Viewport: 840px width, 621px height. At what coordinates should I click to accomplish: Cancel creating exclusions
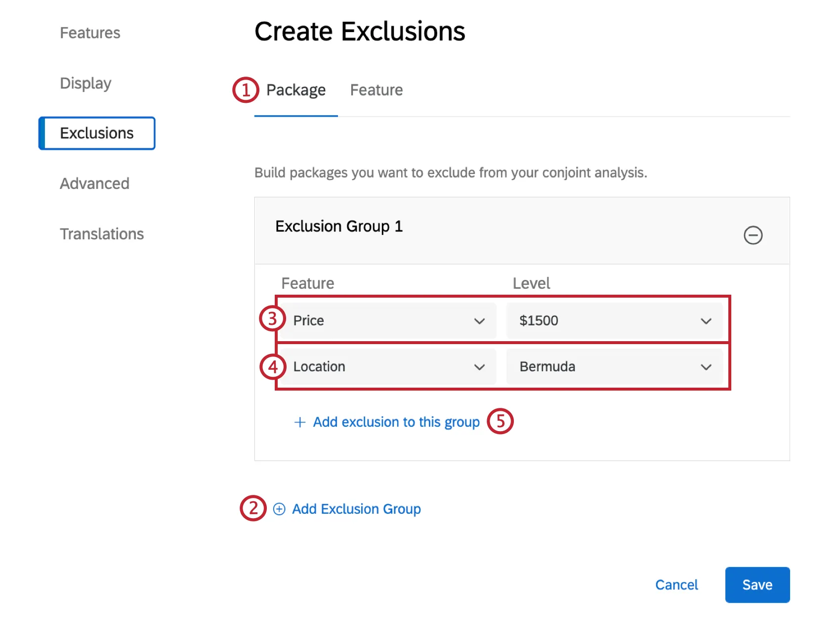click(676, 585)
